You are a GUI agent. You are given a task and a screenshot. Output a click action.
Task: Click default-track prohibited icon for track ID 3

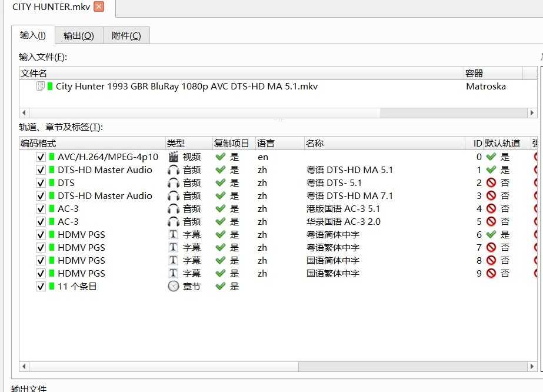click(491, 196)
